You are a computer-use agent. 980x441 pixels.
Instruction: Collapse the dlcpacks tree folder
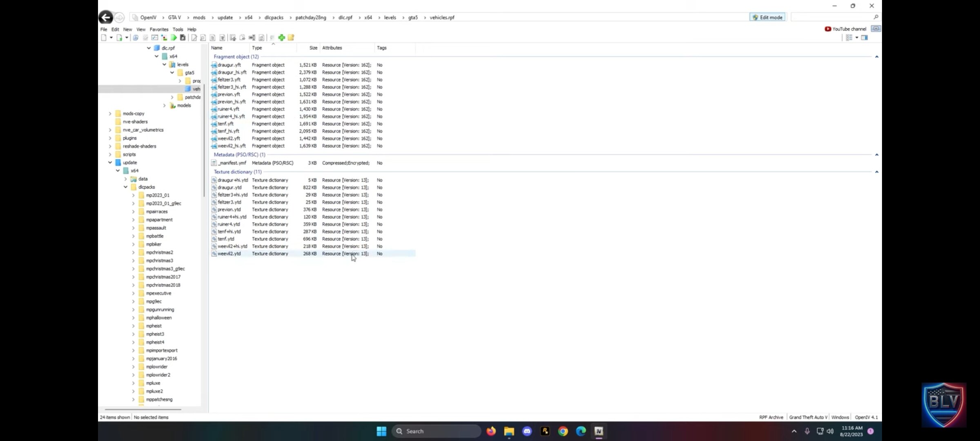[x=126, y=187]
